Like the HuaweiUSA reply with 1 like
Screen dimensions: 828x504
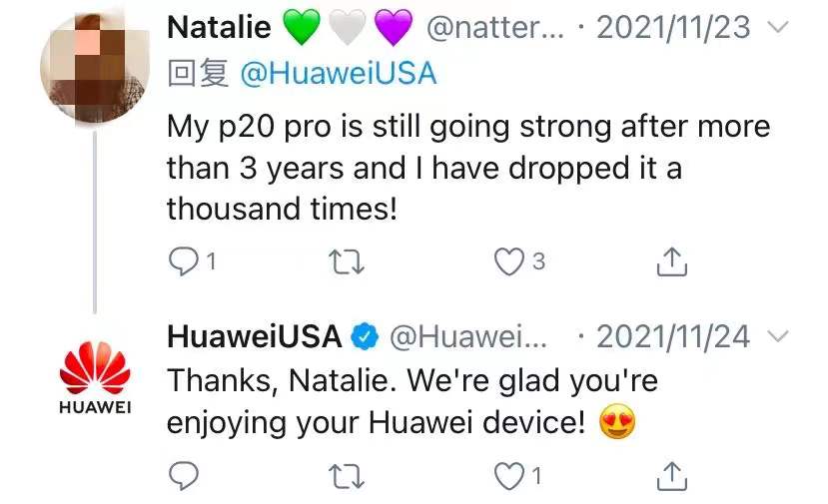pos(509,476)
